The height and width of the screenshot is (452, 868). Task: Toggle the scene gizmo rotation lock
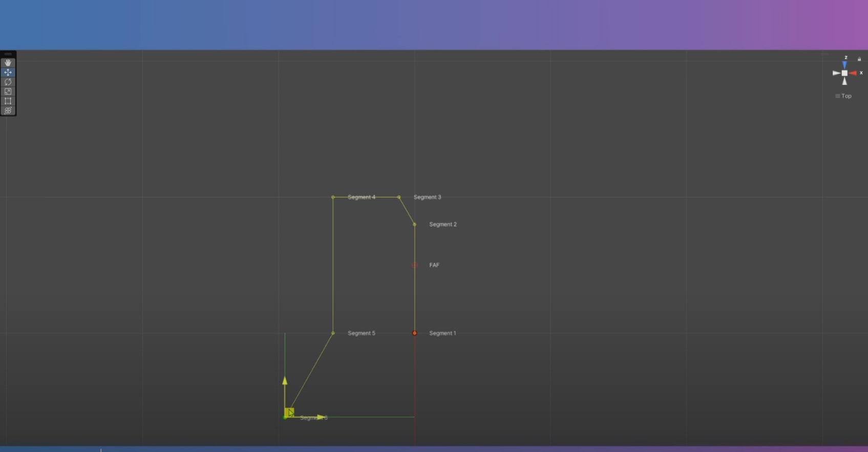pyautogui.click(x=859, y=59)
